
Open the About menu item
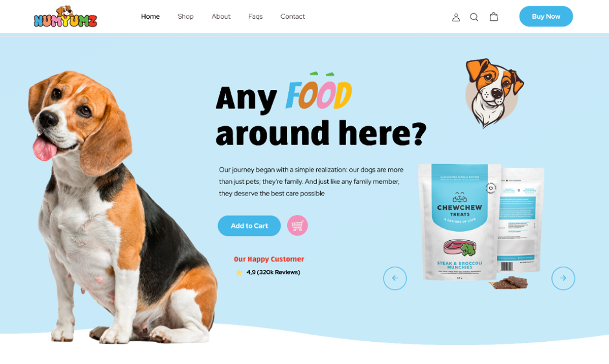pyautogui.click(x=221, y=16)
